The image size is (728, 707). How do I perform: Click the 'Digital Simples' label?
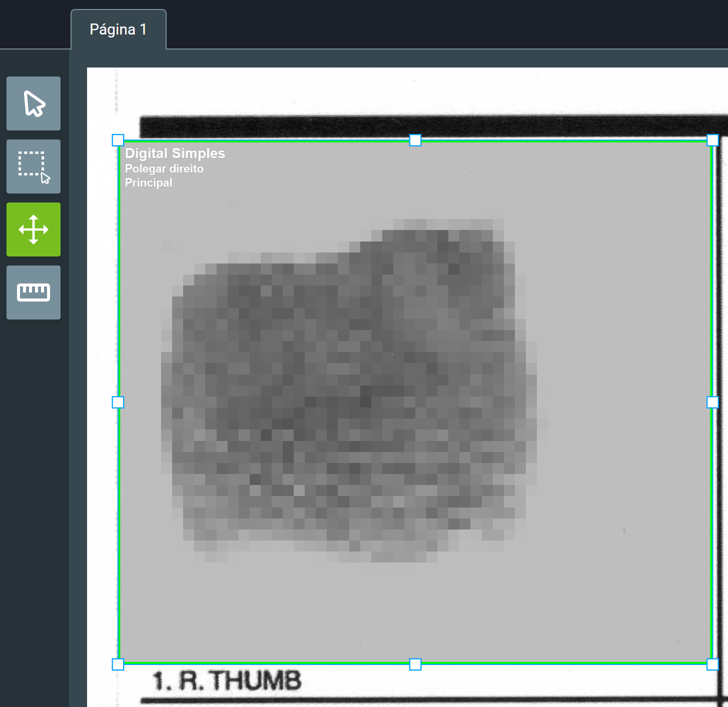click(x=175, y=153)
